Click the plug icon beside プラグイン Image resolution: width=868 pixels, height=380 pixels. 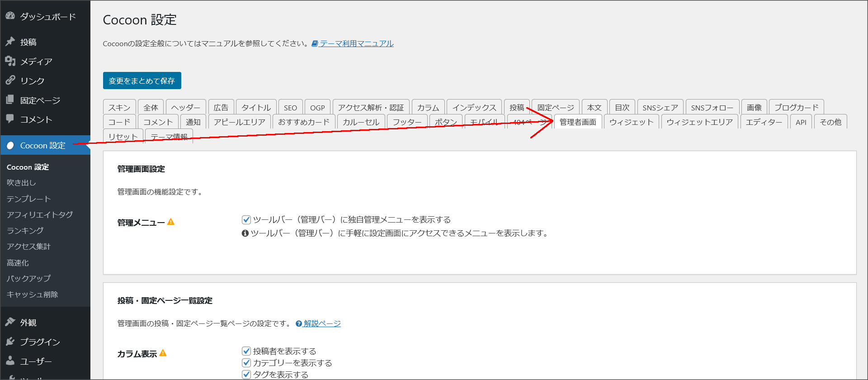point(10,342)
